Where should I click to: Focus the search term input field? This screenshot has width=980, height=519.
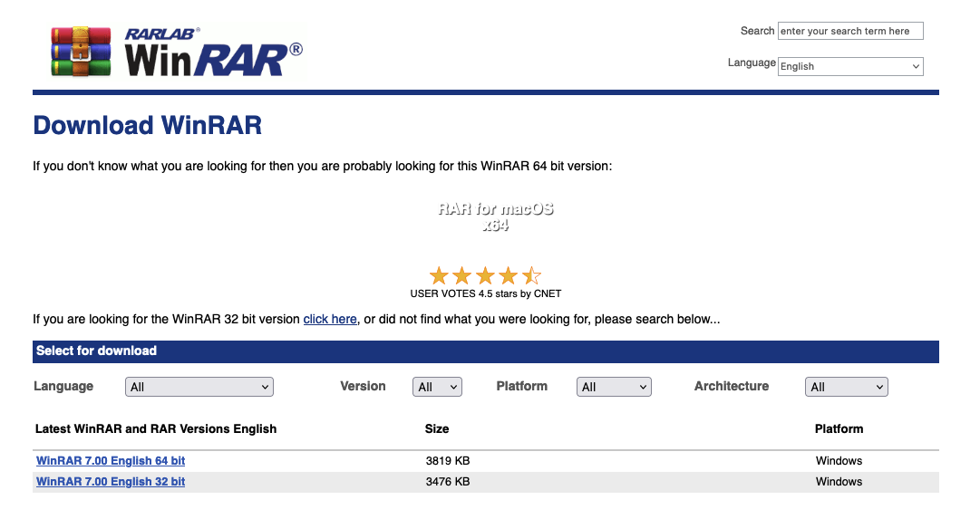850,31
